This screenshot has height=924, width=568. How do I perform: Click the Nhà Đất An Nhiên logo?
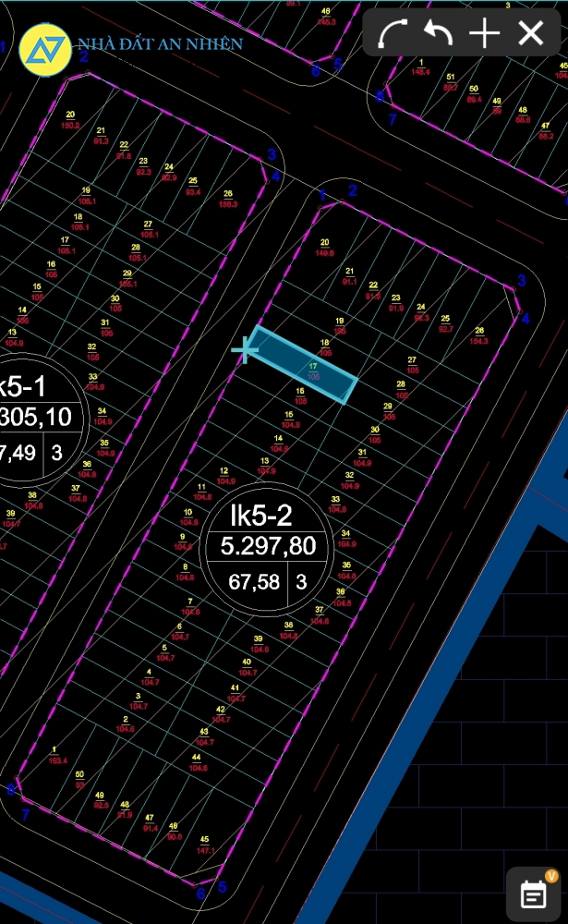point(45,46)
